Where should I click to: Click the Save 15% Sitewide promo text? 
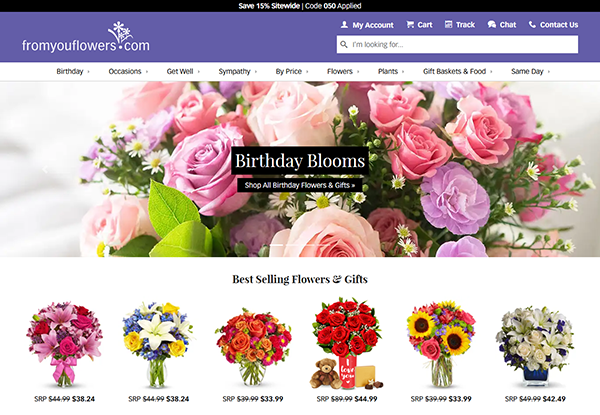pyautogui.click(x=269, y=6)
